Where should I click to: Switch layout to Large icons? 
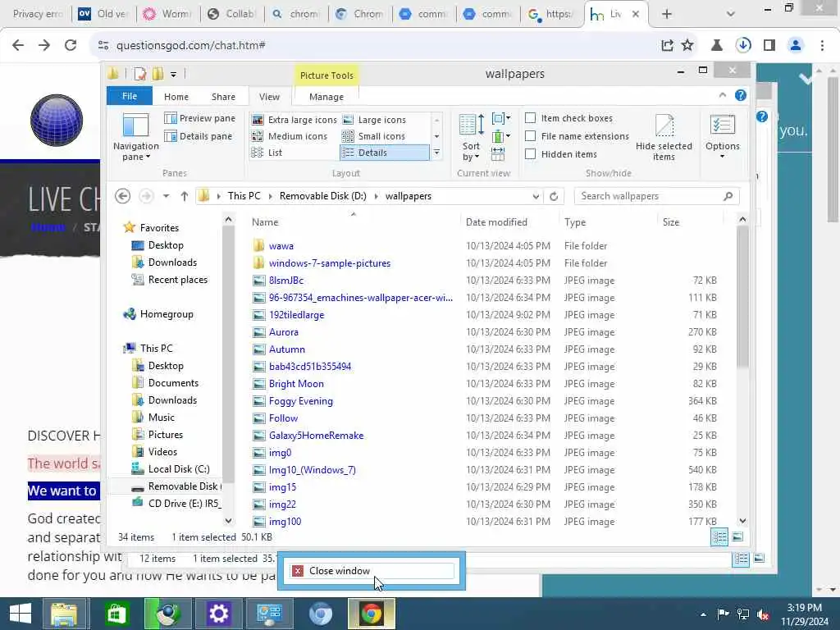pyautogui.click(x=374, y=120)
